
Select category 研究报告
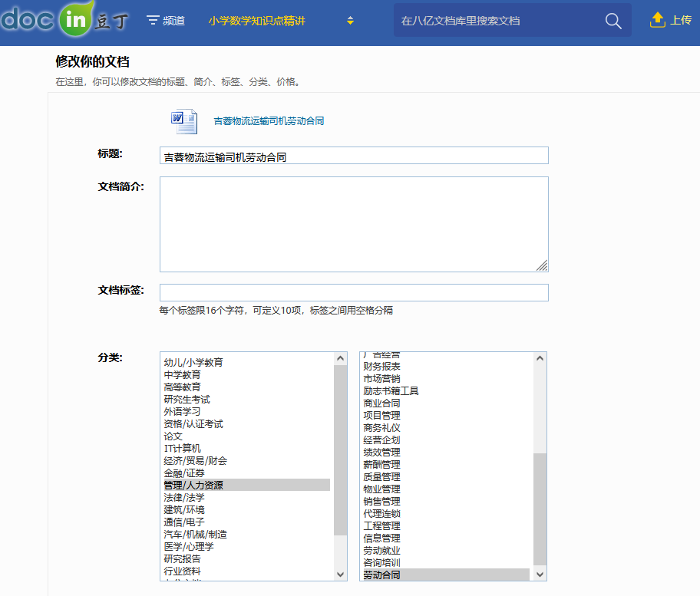tap(247, 558)
